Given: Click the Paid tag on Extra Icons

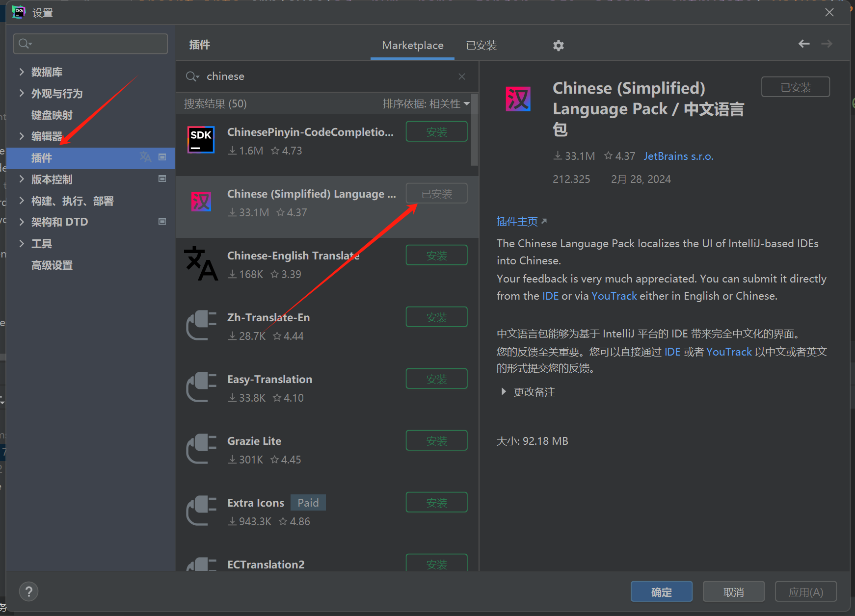Looking at the screenshot, I should (x=308, y=503).
